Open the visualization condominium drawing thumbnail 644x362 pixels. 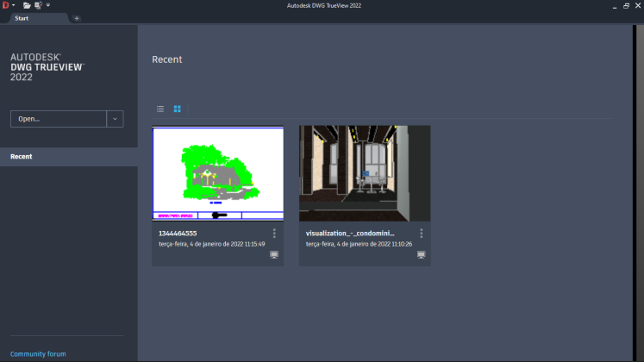[365, 173]
